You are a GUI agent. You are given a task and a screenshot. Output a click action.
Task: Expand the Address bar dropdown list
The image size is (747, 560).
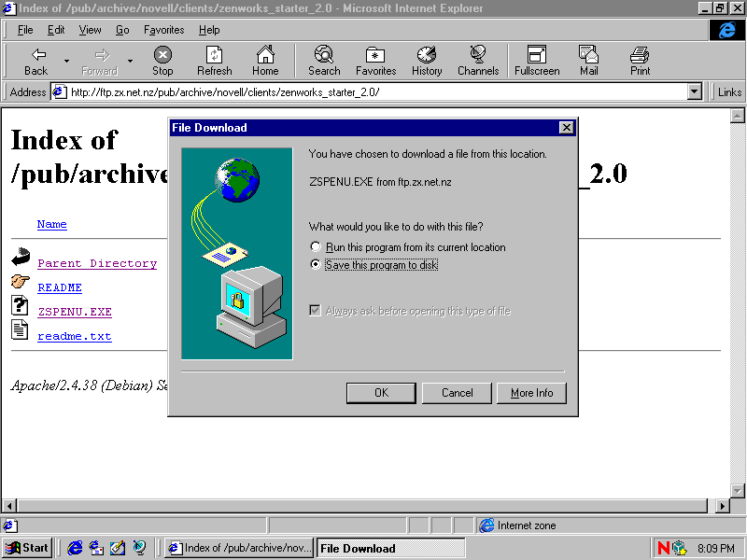[695, 91]
